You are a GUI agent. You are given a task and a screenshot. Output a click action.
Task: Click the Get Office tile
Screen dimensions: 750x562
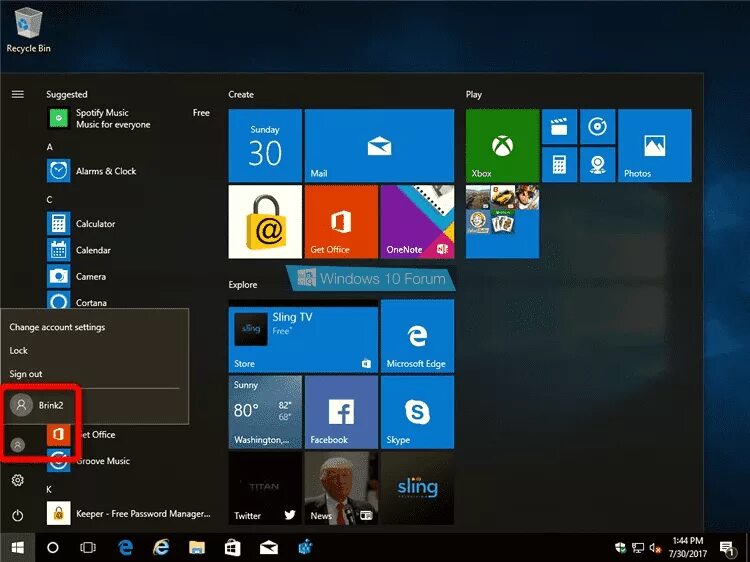pyautogui.click(x=341, y=221)
